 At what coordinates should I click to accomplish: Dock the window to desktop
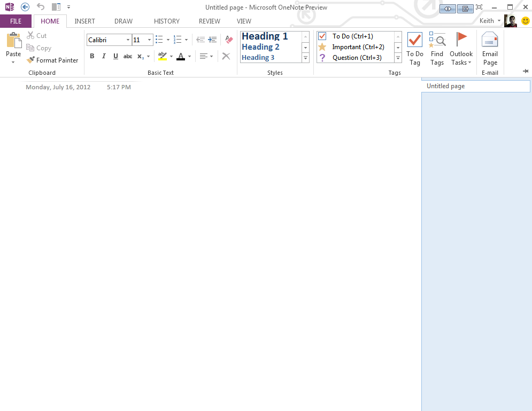coord(56,7)
